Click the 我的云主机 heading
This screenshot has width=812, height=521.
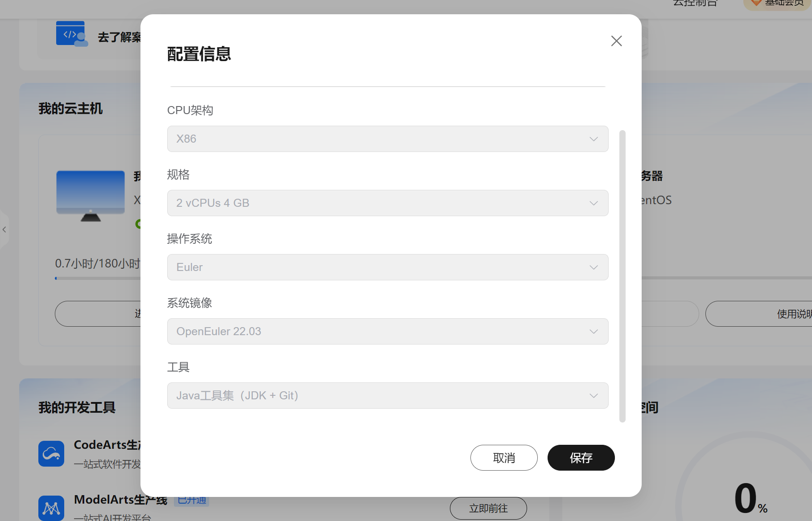[x=70, y=109]
